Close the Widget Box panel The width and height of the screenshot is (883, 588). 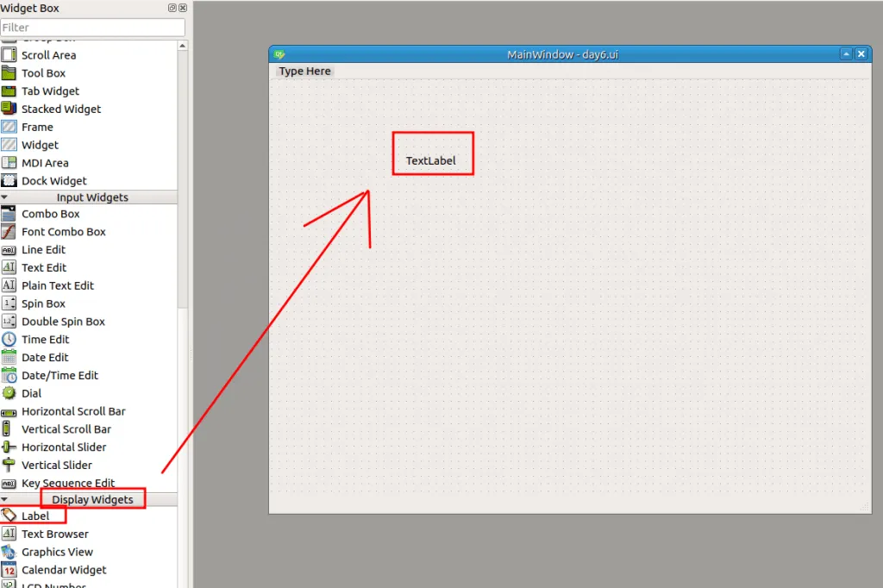[182, 8]
